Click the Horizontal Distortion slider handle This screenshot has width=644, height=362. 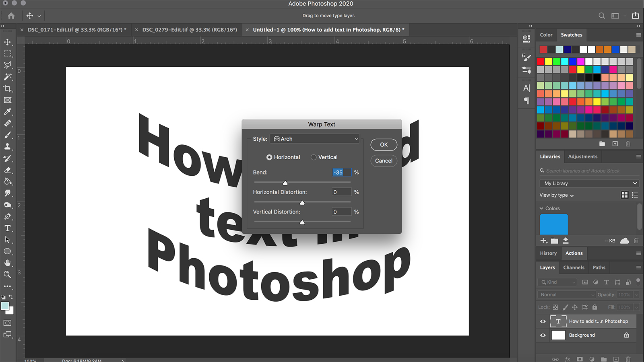(302, 203)
